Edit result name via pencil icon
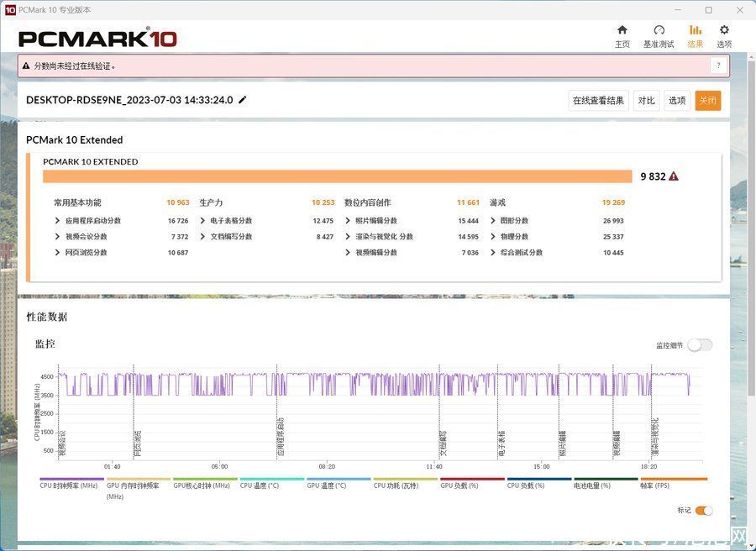 pyautogui.click(x=243, y=100)
